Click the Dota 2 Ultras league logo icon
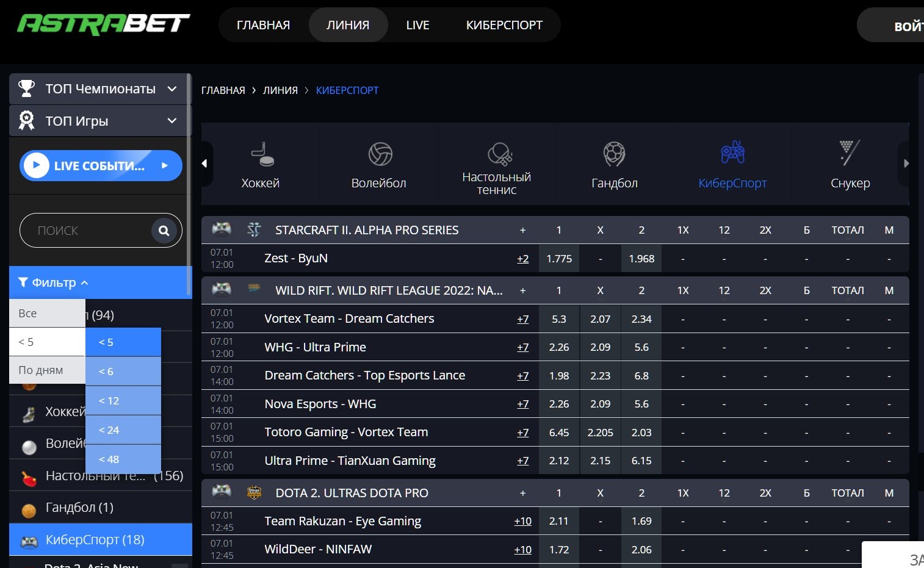The width and height of the screenshot is (924, 568). (x=254, y=492)
